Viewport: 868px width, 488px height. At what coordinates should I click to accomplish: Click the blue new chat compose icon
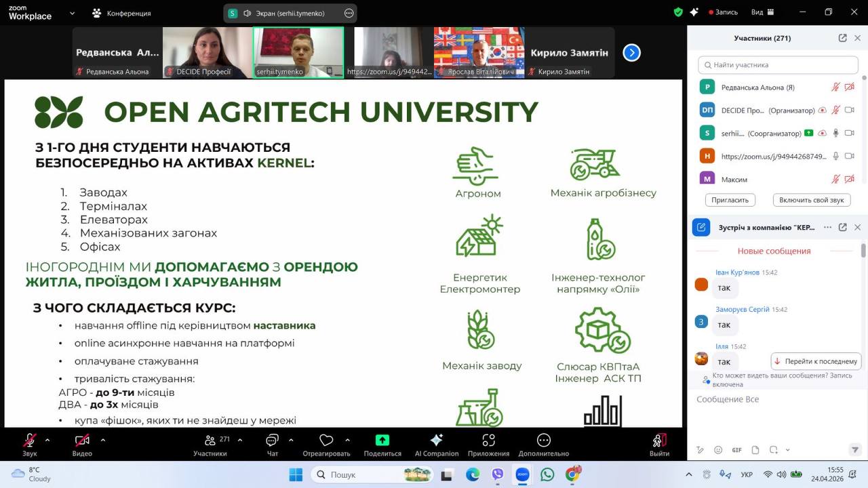701,228
